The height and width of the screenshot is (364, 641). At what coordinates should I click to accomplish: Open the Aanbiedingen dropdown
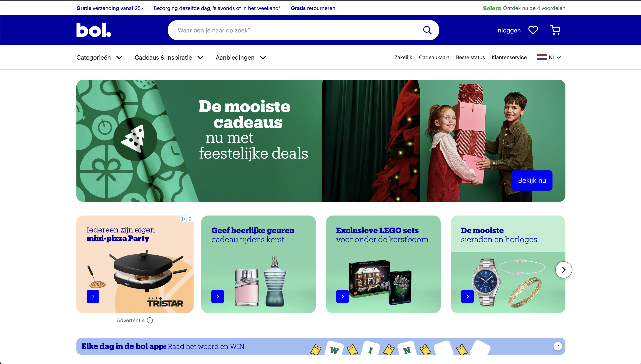point(241,57)
